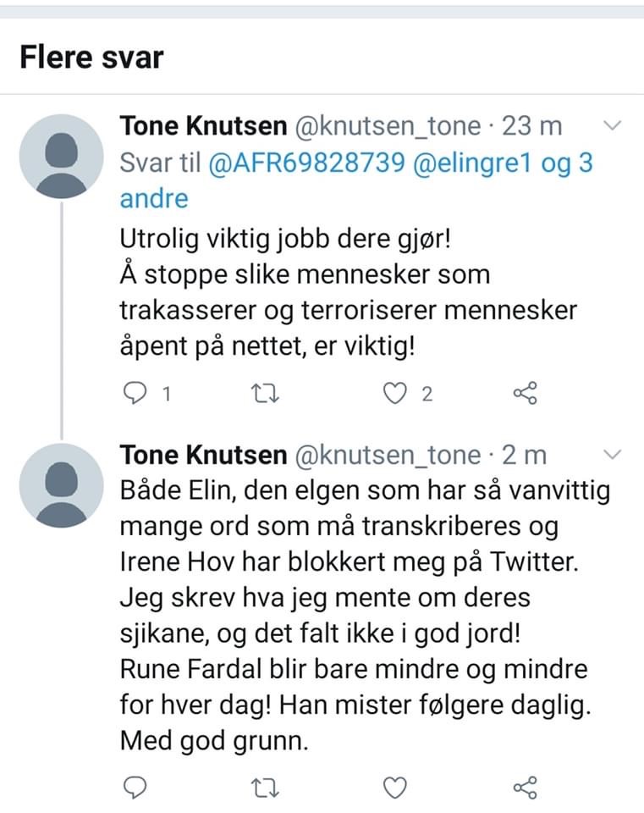Select the 'Flere svar' section header
This screenshot has height=813, width=644.
[x=91, y=57]
